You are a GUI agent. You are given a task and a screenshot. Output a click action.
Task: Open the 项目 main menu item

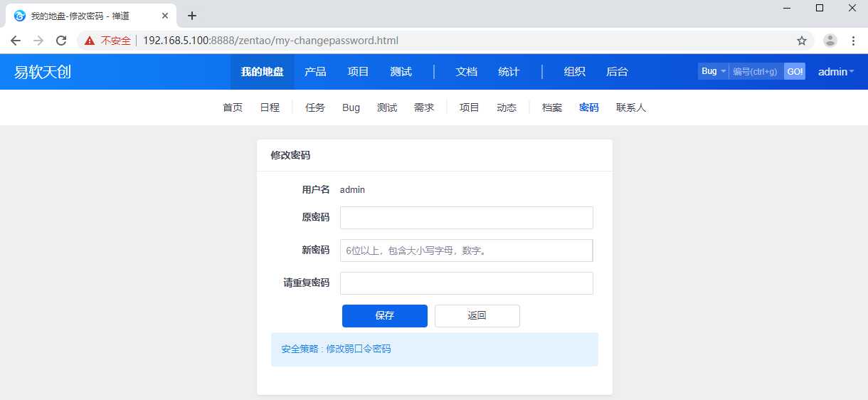(x=358, y=72)
